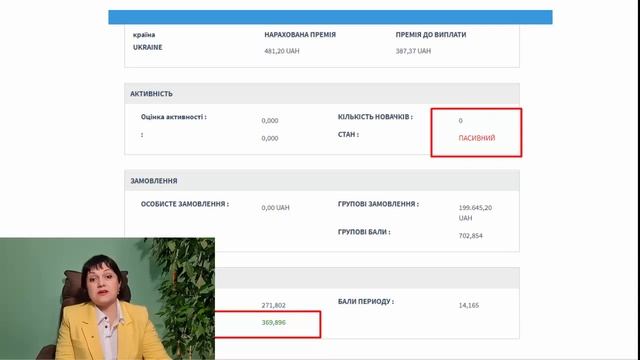Click the 'країна' label
Image resolution: width=640 pixels, height=360 pixels.
pos(144,35)
